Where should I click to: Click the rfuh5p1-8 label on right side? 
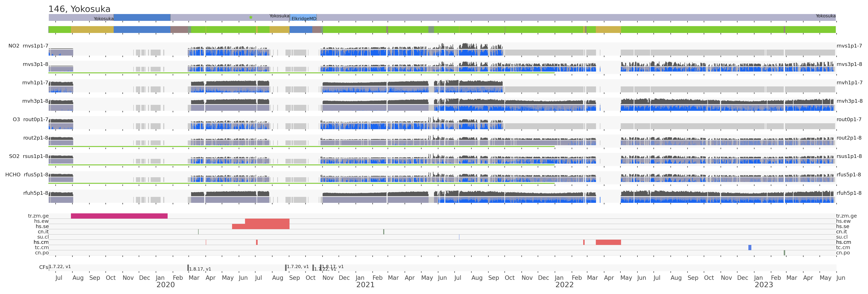(849, 193)
